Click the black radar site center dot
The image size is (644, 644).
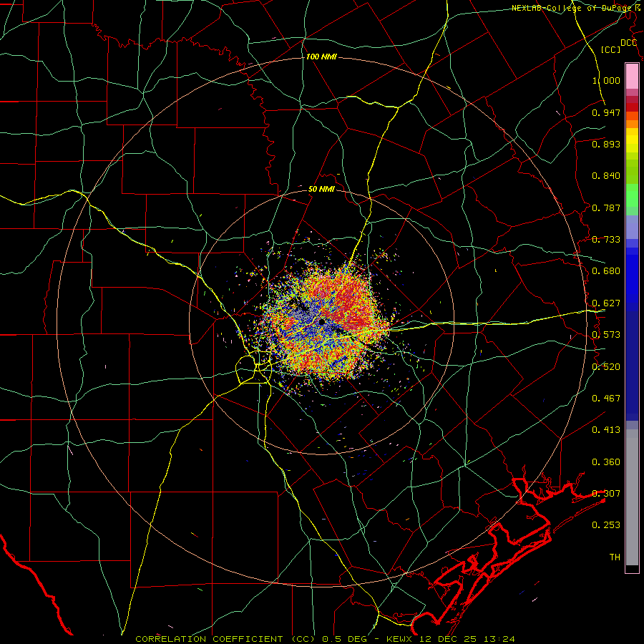[x=322, y=321]
